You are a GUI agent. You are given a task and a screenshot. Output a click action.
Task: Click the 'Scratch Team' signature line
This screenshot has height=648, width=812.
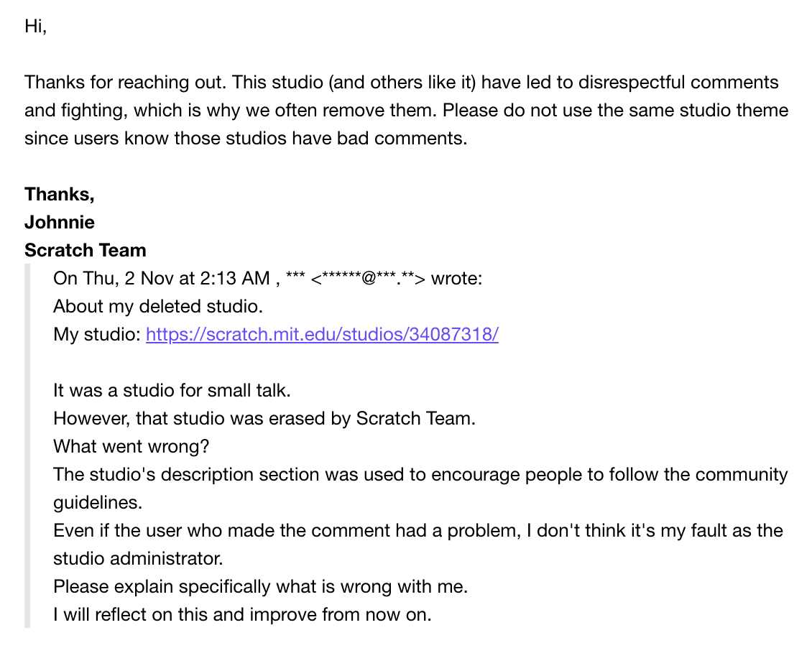86,250
